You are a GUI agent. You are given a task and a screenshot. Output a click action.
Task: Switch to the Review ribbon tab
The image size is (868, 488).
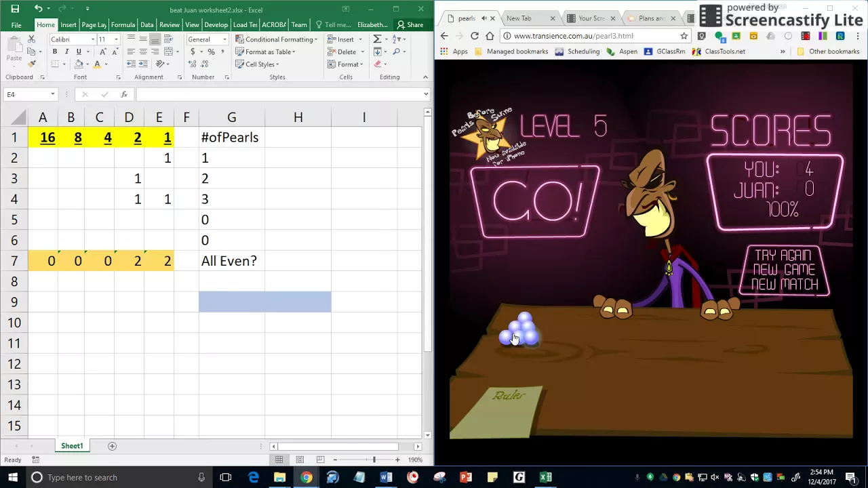tap(170, 24)
